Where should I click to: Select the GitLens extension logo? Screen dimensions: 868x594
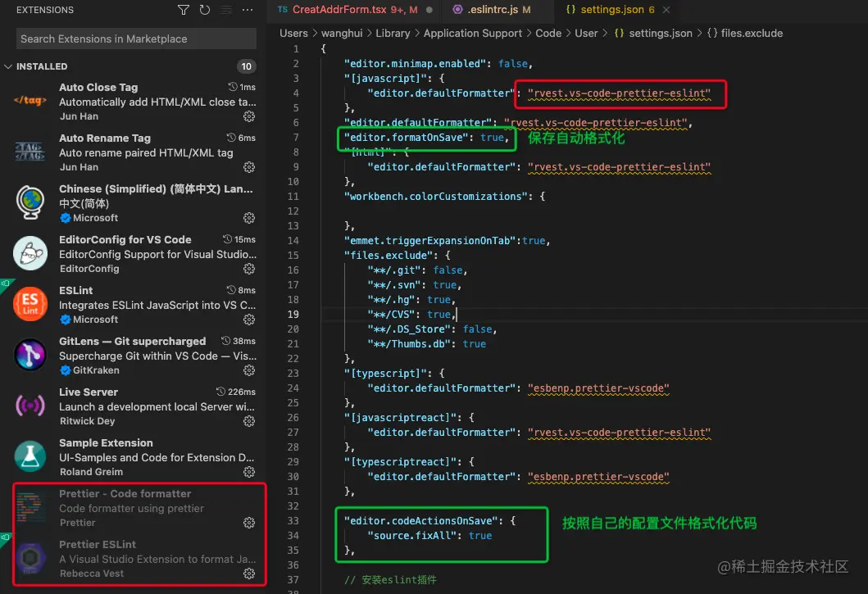click(x=30, y=355)
